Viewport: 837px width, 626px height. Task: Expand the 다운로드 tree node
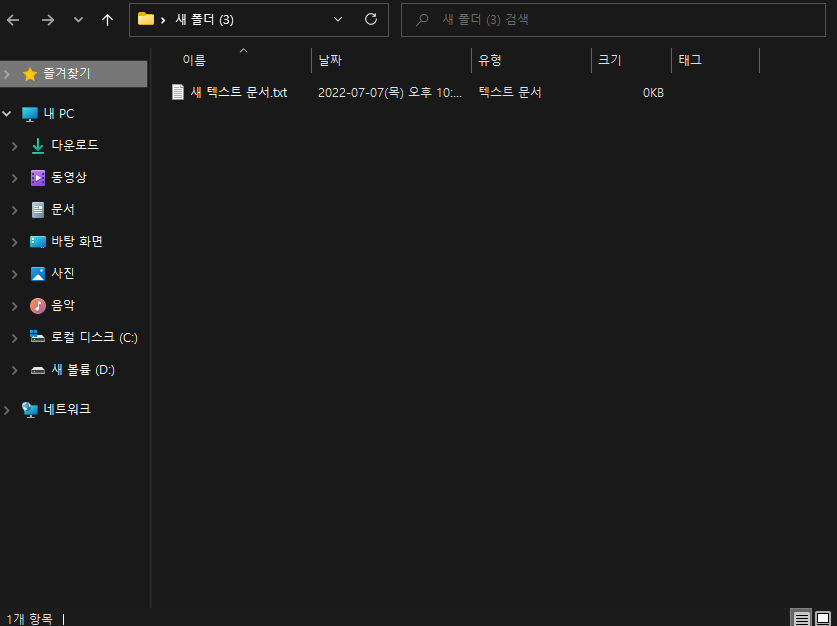(x=14, y=146)
